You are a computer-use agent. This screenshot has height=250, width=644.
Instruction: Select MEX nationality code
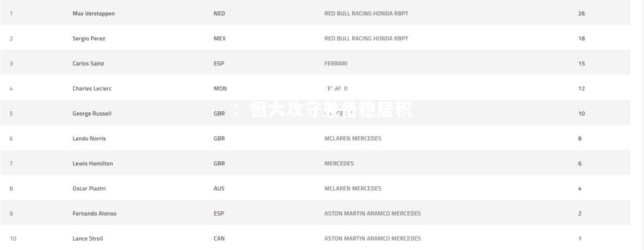pos(220,39)
